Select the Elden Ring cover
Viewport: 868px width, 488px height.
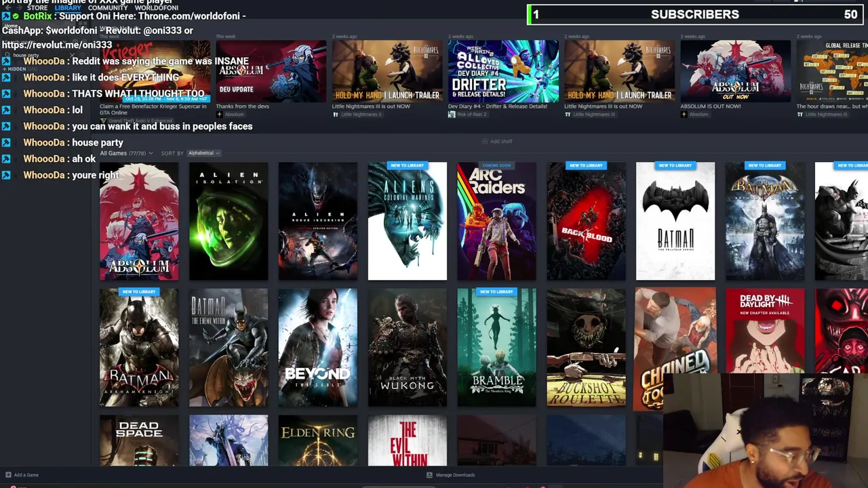pos(318,441)
